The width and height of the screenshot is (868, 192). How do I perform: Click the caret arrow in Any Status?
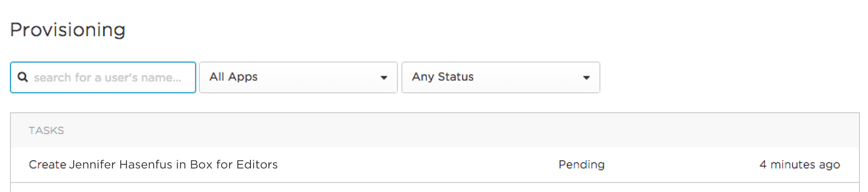click(586, 78)
